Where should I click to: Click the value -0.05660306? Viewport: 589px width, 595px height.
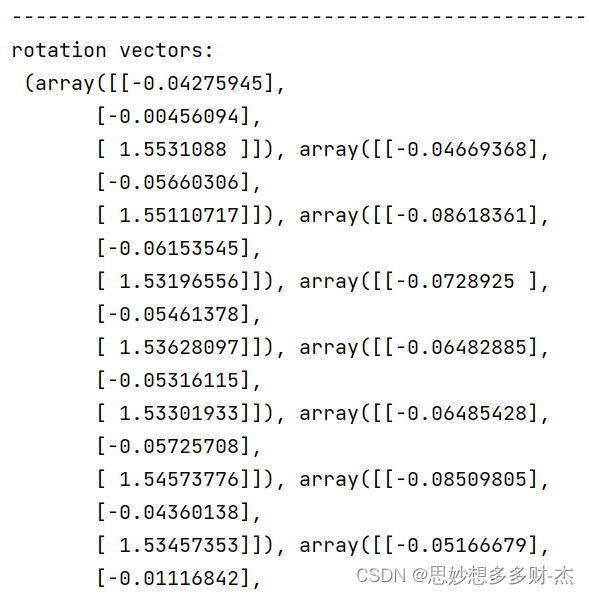click(x=173, y=183)
